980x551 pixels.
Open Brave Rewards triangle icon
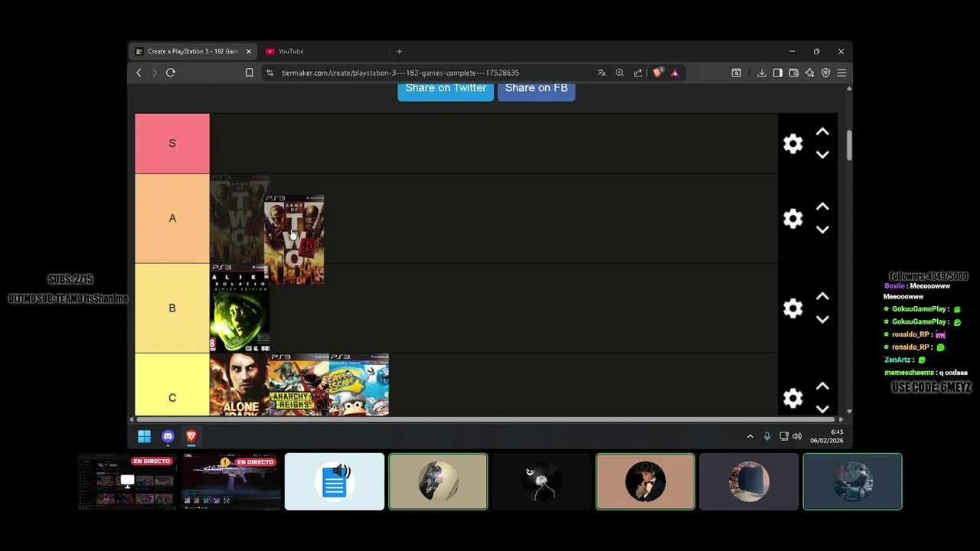pos(675,73)
